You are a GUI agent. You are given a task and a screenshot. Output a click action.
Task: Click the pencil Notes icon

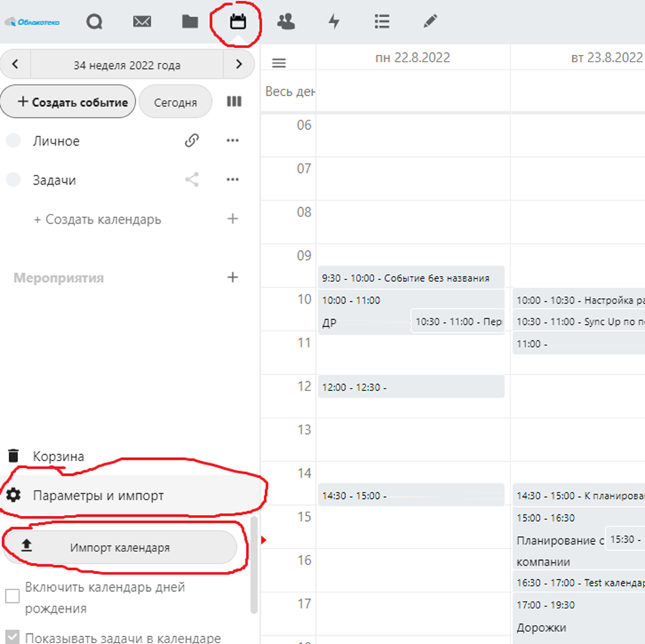(430, 22)
